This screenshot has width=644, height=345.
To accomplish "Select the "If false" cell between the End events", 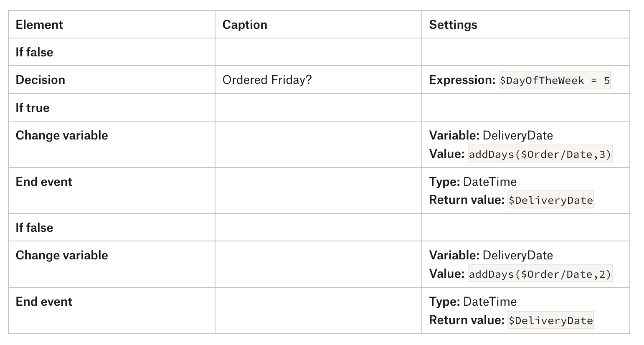I will click(34, 228).
